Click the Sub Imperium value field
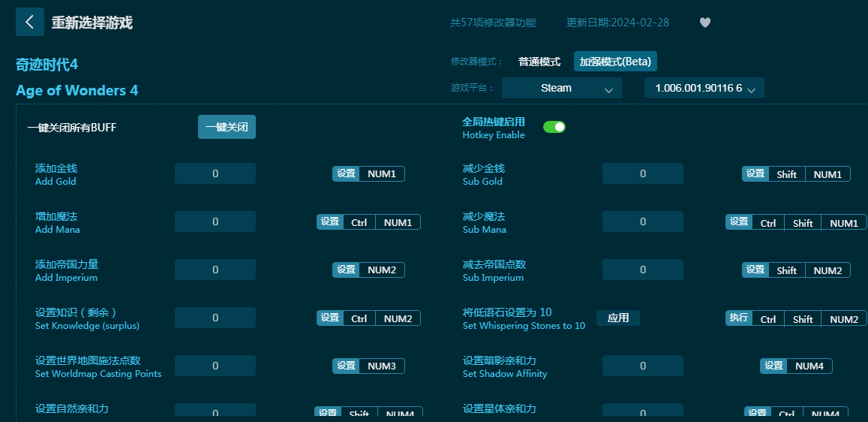This screenshot has height=422, width=868. tap(643, 270)
